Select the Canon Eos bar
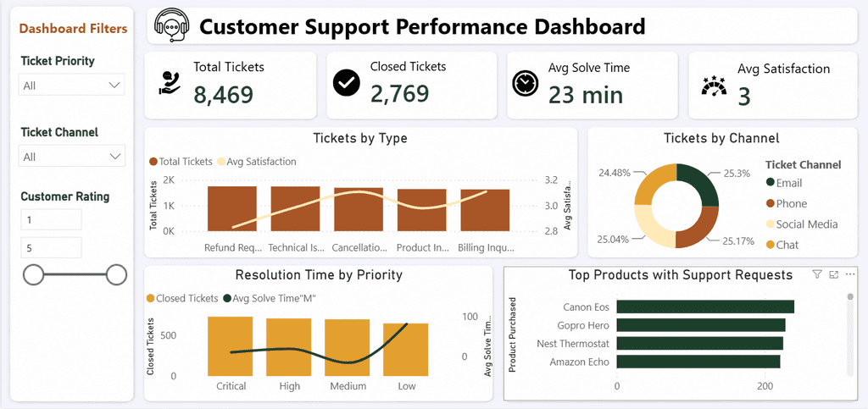The image size is (868, 409). pos(705,307)
